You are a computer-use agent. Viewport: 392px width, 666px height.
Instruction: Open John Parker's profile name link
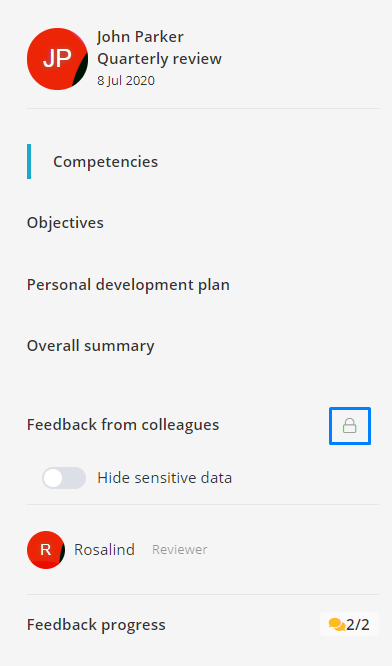pyautogui.click(x=140, y=37)
